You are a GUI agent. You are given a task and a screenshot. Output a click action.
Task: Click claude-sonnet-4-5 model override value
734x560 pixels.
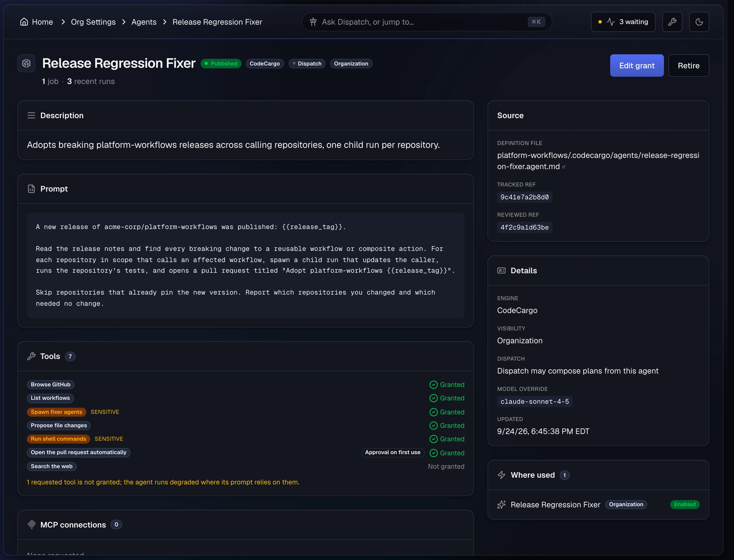click(x=534, y=401)
